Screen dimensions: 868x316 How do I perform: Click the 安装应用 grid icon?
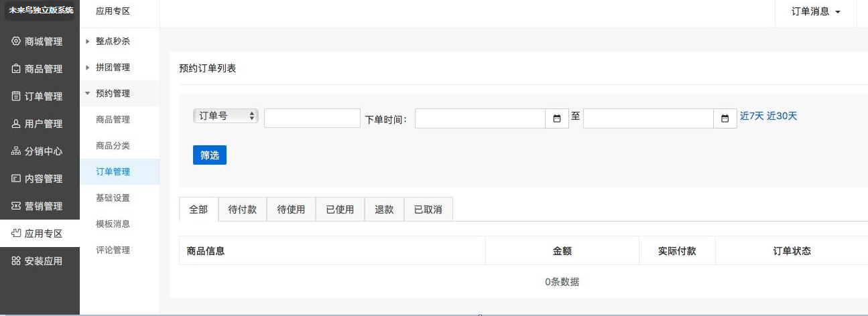coord(16,261)
